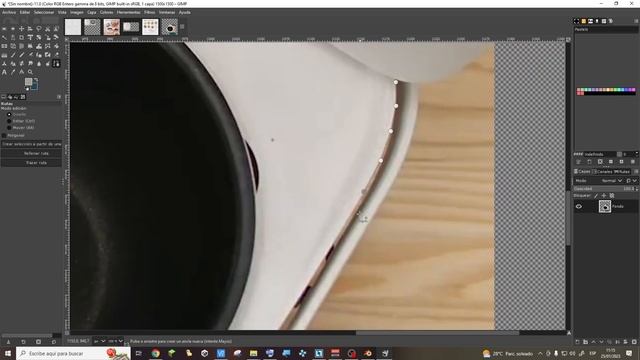Viewport: 640px width, 360px height.
Task: Select Editar (Ctrl) edit mode
Action: [9, 121]
